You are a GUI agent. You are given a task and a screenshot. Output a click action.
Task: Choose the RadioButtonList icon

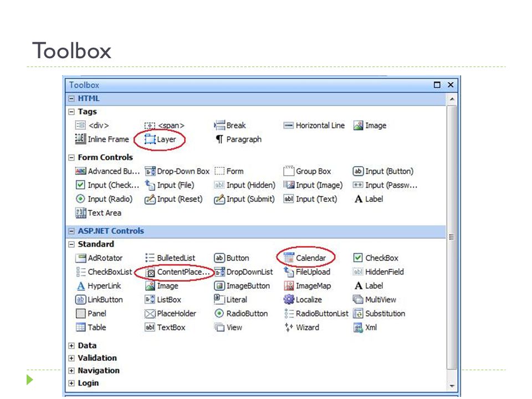289,314
